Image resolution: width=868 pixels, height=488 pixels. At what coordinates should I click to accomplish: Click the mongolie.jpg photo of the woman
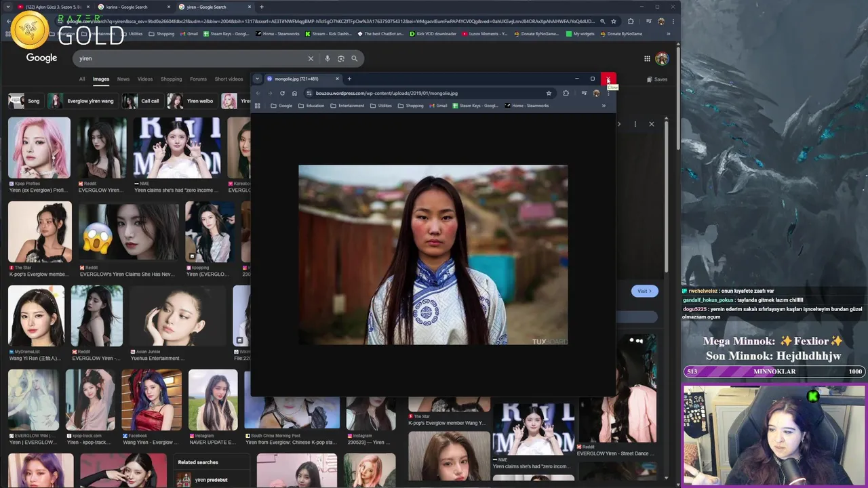pos(433,255)
